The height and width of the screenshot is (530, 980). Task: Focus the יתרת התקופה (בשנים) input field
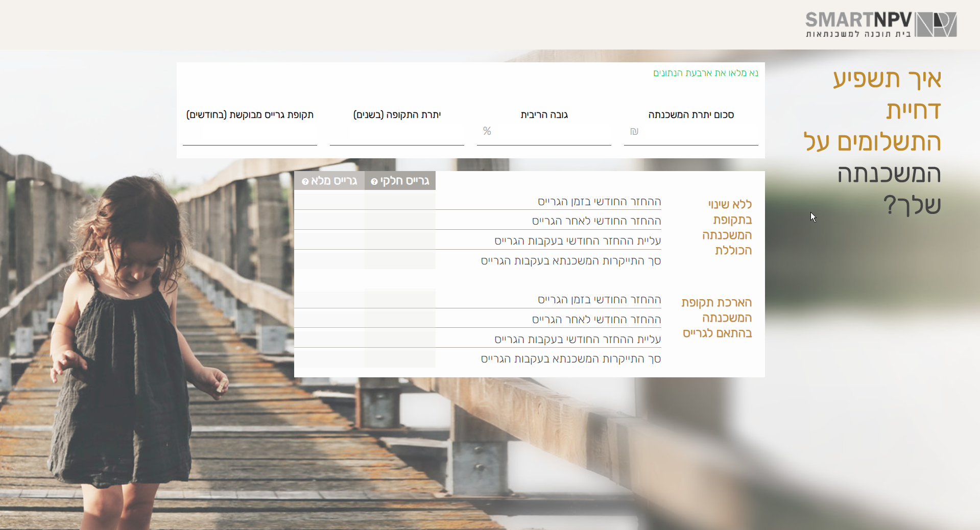tap(397, 133)
